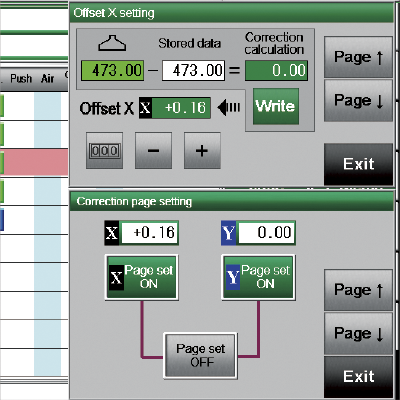Toggle Page set OFF button
This screenshot has width=400, height=400.
(x=200, y=355)
